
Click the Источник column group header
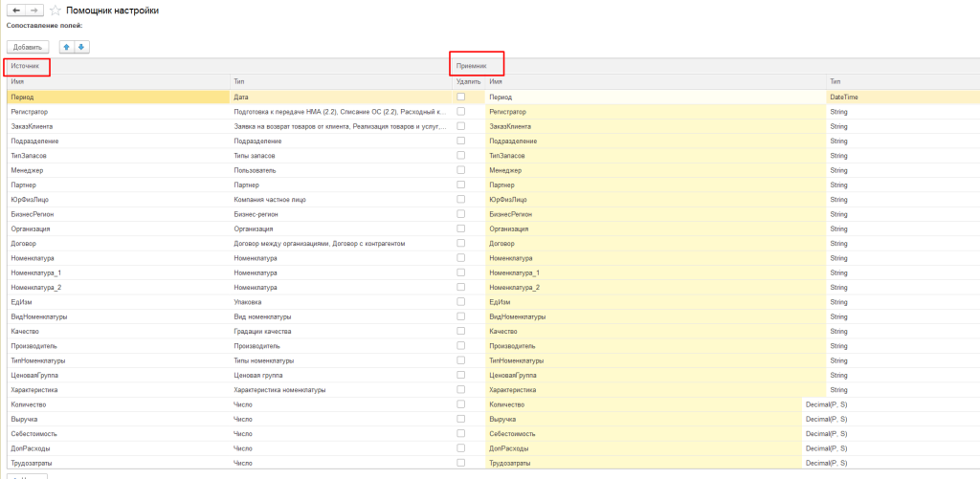coord(26,66)
